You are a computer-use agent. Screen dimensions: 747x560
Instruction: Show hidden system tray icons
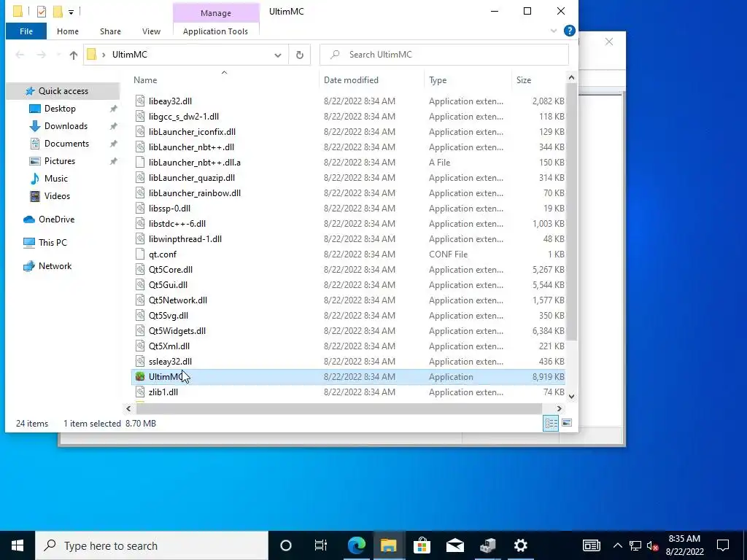click(617, 545)
